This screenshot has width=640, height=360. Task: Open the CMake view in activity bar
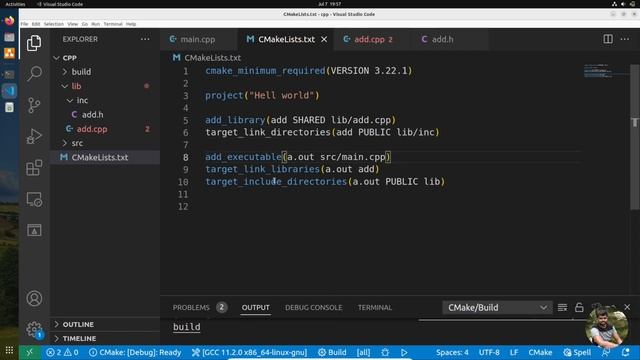[34, 230]
